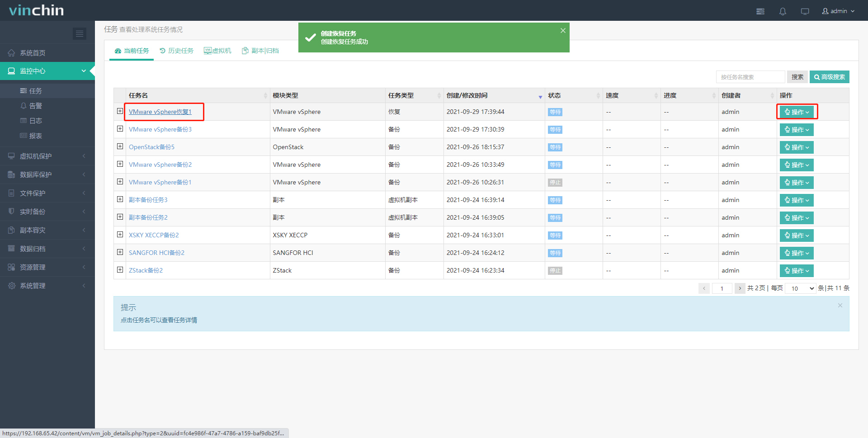The height and width of the screenshot is (438, 868).
Task: Open 操作 menu for 副本备份任务3
Action: click(x=797, y=200)
